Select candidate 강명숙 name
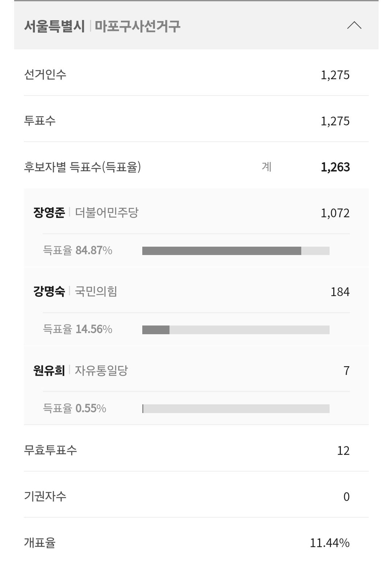The image size is (392, 562). tap(49, 291)
